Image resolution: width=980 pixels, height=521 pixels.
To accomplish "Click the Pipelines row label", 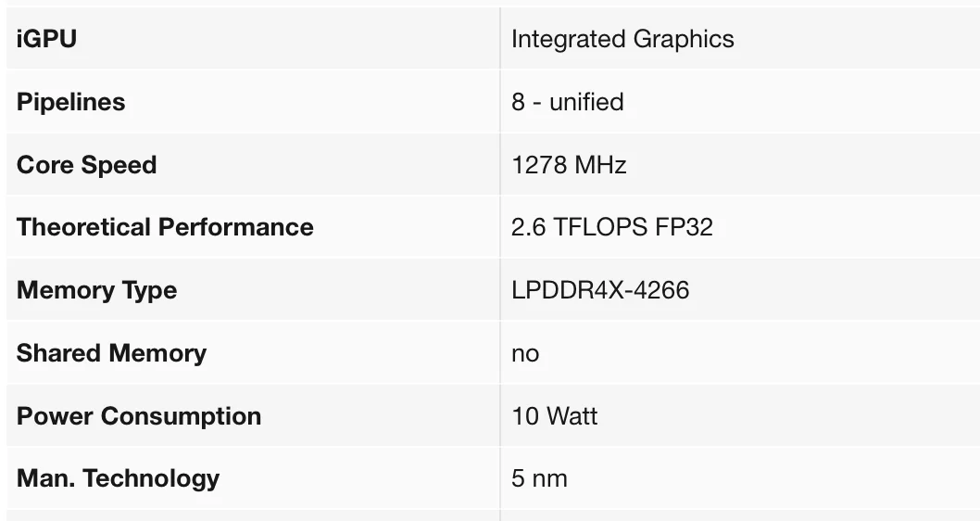I will [x=70, y=102].
